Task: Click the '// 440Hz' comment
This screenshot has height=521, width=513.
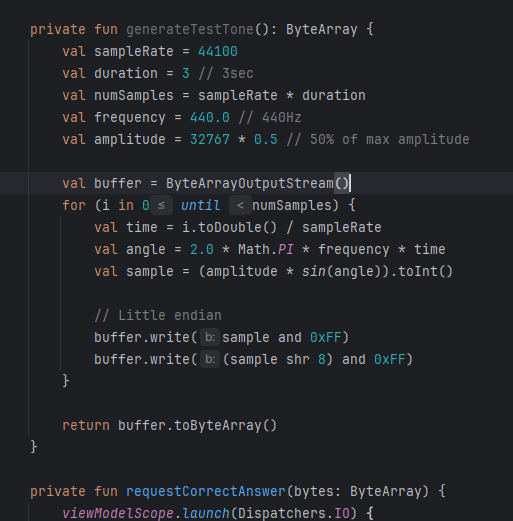Action: (270, 118)
